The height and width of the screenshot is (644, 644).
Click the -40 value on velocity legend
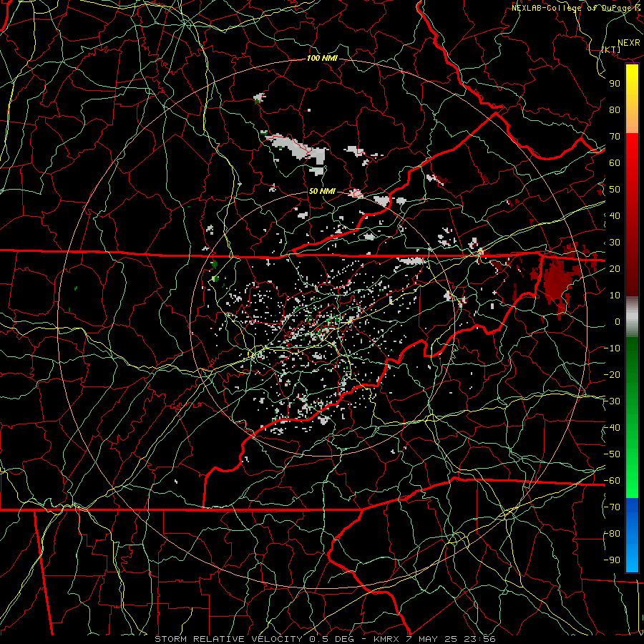[x=612, y=428]
